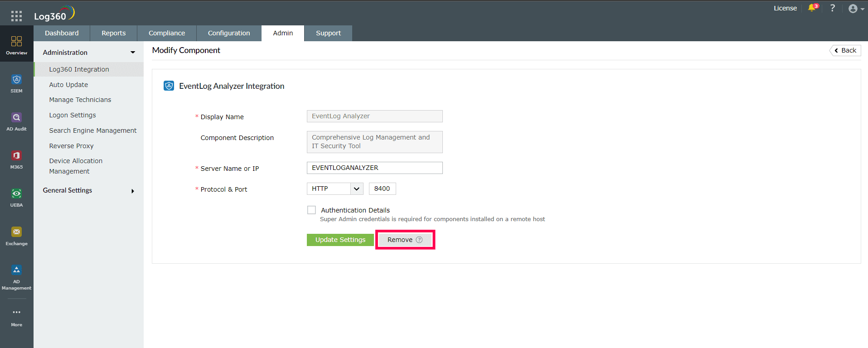868x348 pixels.
Task: Click the Update Settings button
Action: coord(340,240)
